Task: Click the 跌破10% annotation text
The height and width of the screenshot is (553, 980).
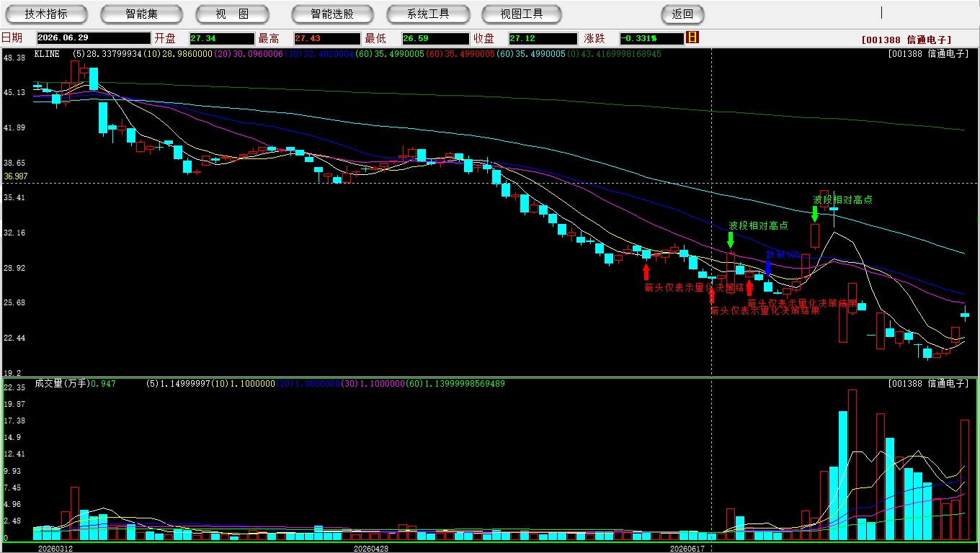Action: coord(783,254)
